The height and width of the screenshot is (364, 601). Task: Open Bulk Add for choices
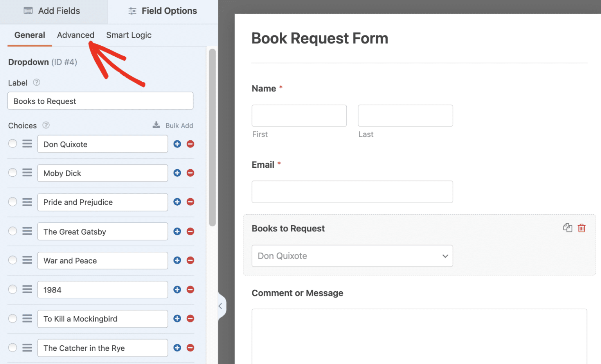pyautogui.click(x=173, y=125)
